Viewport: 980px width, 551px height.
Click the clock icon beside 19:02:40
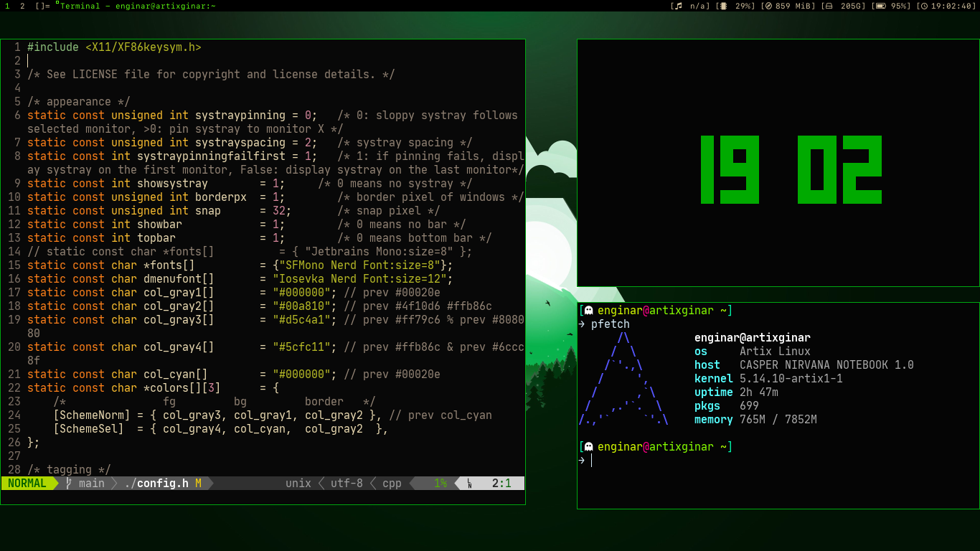(924, 6)
